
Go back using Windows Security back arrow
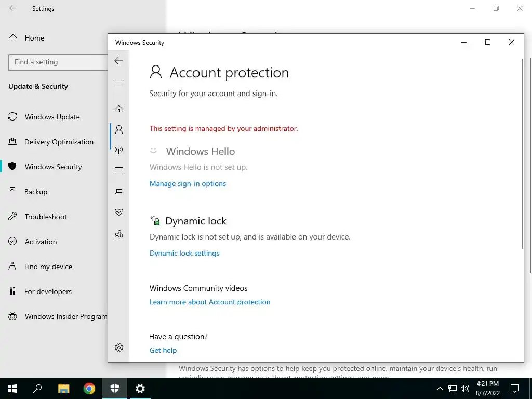(x=118, y=61)
